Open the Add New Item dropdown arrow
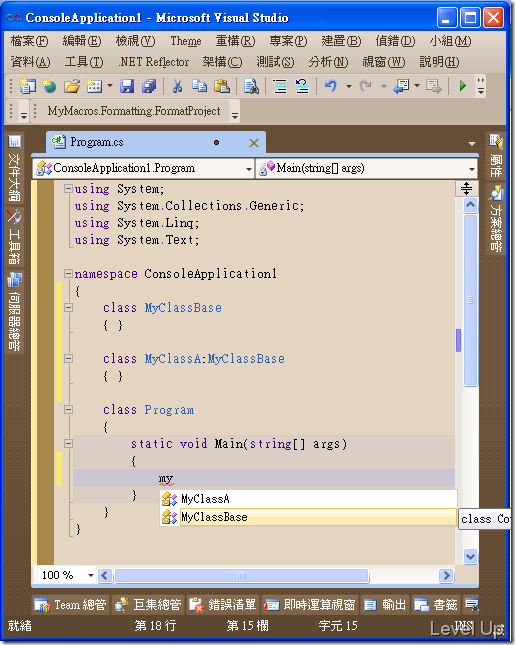515x645 pixels. click(110, 86)
